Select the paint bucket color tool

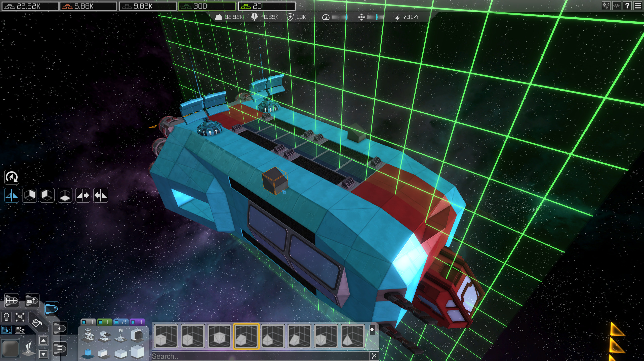36,323
